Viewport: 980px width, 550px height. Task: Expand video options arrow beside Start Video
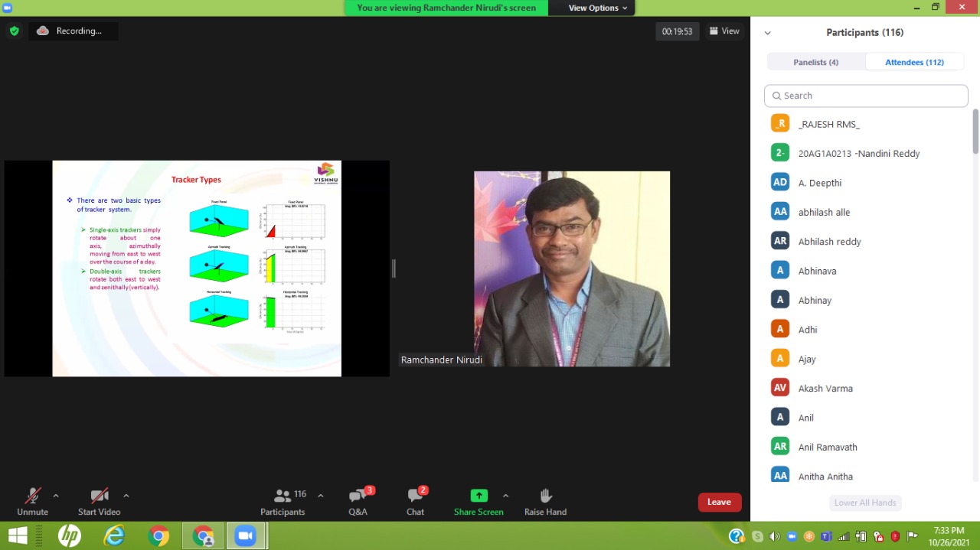tap(126, 496)
